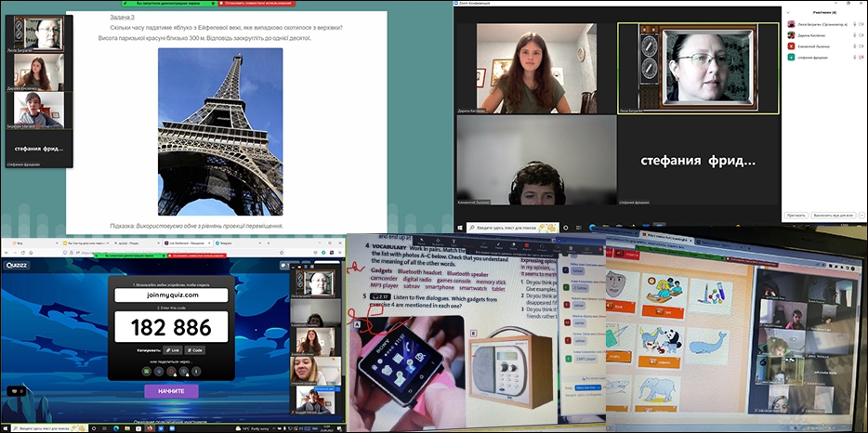Copy the quiz Code
This screenshot has width=868, height=433.
(197, 350)
